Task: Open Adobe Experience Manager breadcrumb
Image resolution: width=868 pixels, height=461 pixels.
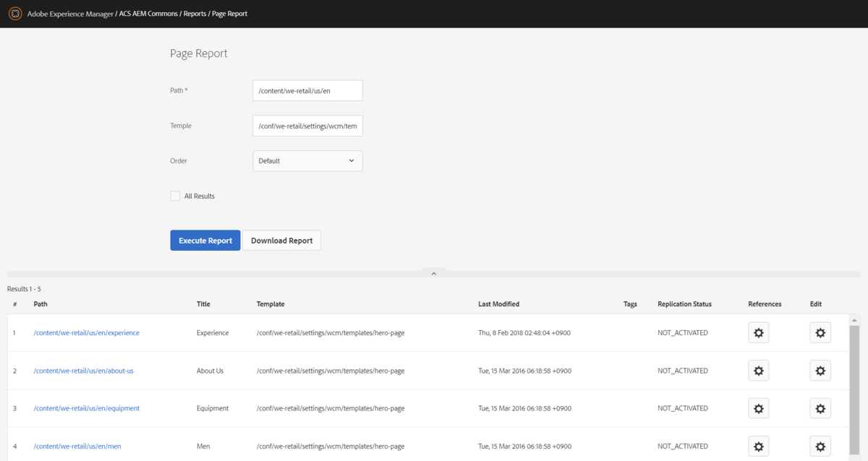Action: coord(70,14)
